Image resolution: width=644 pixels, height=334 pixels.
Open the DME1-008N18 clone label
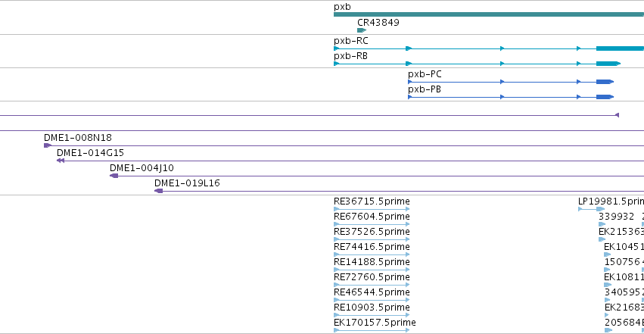point(78,138)
